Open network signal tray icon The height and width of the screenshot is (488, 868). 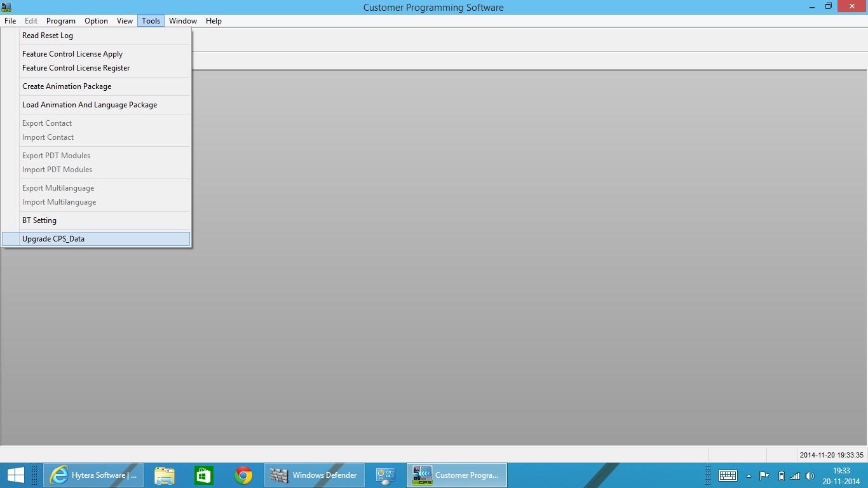click(795, 475)
